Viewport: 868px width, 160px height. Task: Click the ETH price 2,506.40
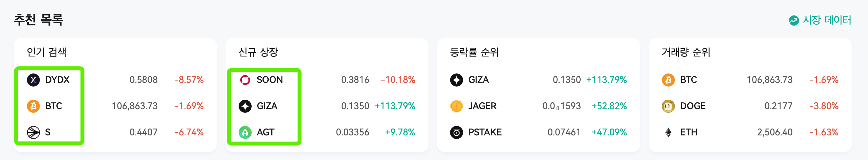pos(775,132)
